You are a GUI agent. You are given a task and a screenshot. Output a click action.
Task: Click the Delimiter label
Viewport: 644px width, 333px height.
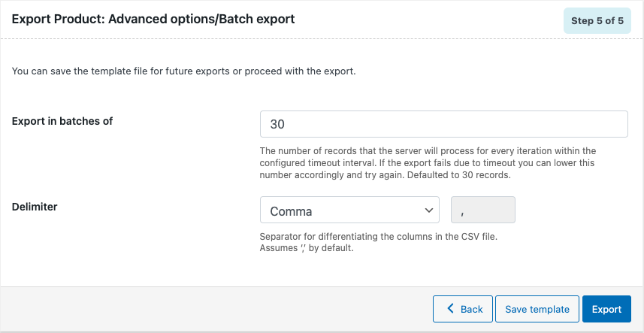point(35,207)
